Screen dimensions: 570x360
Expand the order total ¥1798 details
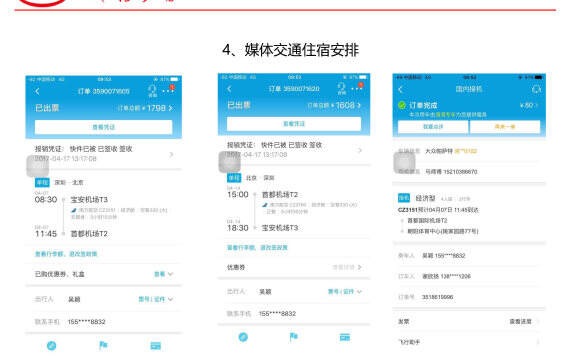pyautogui.click(x=145, y=108)
